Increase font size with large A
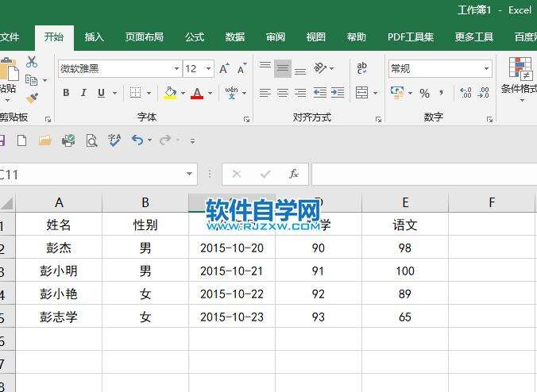The width and height of the screenshot is (537, 392). point(224,69)
